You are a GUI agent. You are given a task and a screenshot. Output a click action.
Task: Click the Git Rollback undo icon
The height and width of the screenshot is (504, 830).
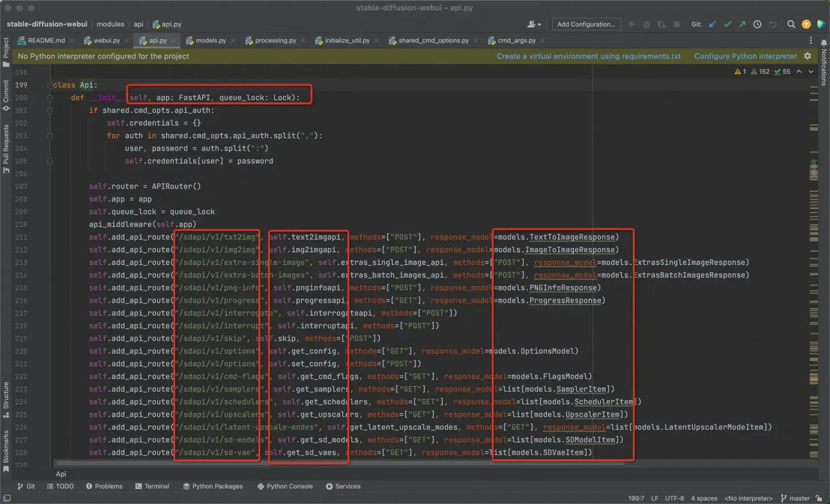772,24
